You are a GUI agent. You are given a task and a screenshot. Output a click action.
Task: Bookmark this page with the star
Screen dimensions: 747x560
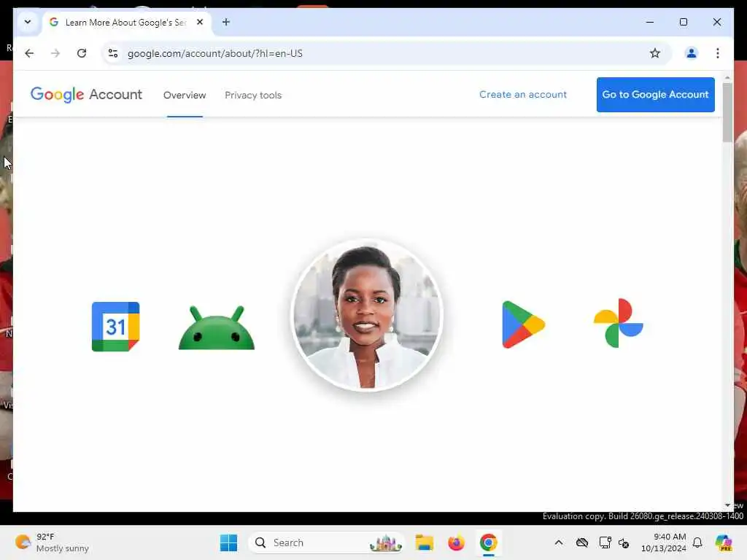point(654,53)
